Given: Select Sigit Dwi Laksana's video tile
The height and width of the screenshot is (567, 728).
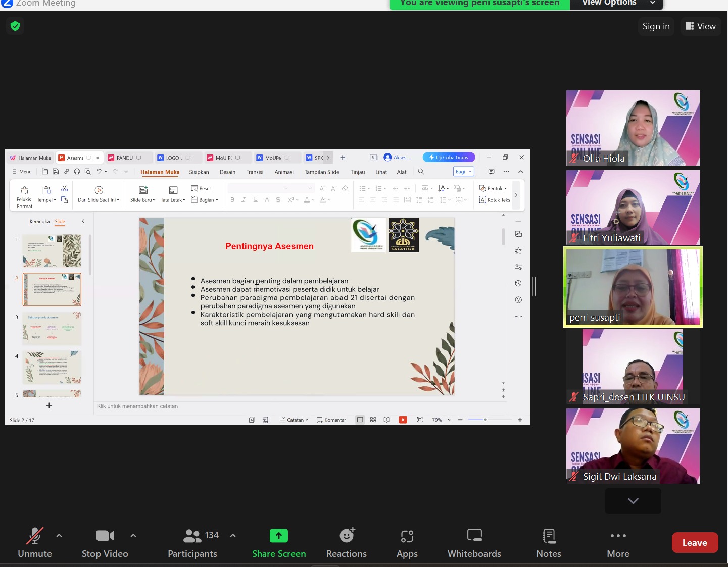Looking at the screenshot, I should pyautogui.click(x=633, y=446).
